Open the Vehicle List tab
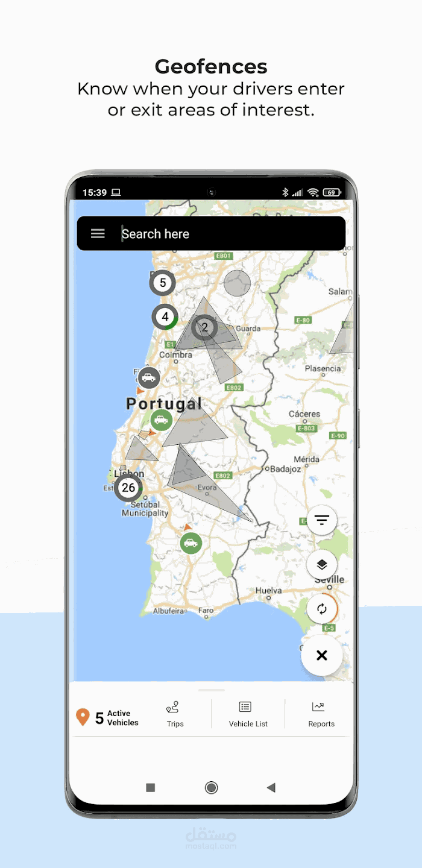 tap(248, 714)
